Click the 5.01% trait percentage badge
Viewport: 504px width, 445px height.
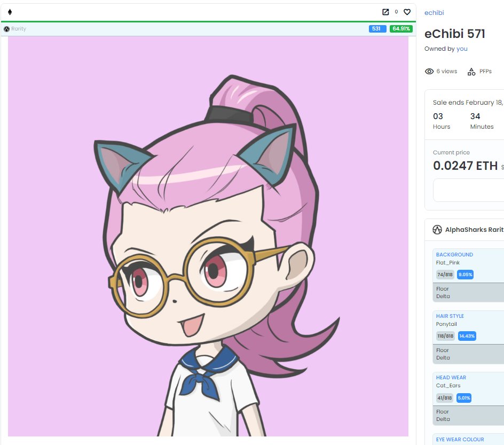tap(464, 398)
